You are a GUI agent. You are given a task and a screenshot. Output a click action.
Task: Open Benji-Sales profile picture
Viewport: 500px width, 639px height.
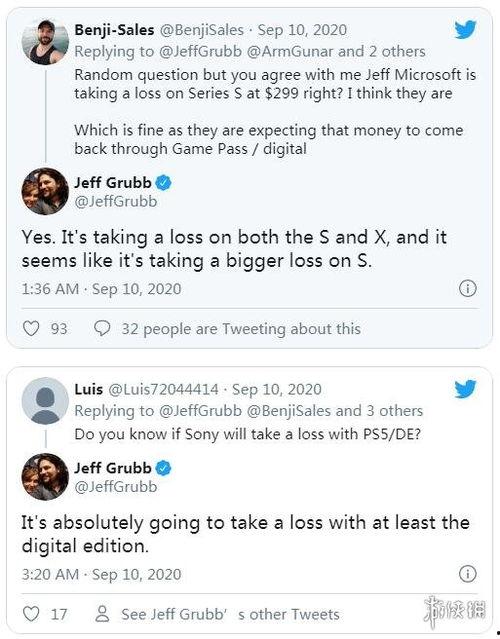pyautogui.click(x=45, y=42)
